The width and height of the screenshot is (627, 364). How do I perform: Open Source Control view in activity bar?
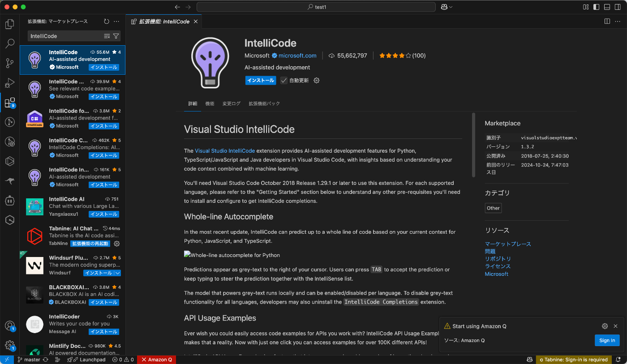click(9, 63)
